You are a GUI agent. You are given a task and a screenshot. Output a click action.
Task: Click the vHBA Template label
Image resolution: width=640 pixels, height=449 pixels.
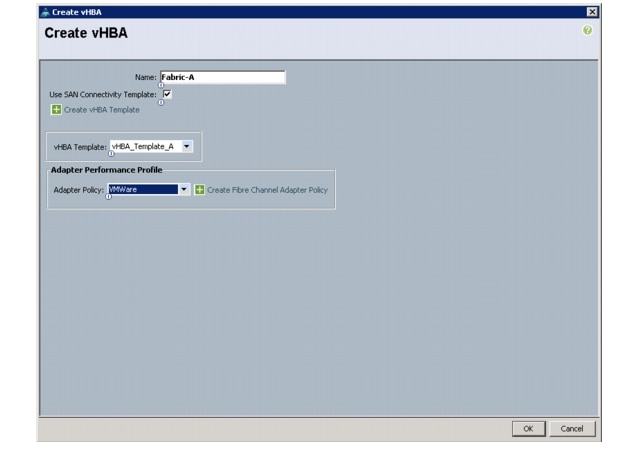click(x=80, y=147)
